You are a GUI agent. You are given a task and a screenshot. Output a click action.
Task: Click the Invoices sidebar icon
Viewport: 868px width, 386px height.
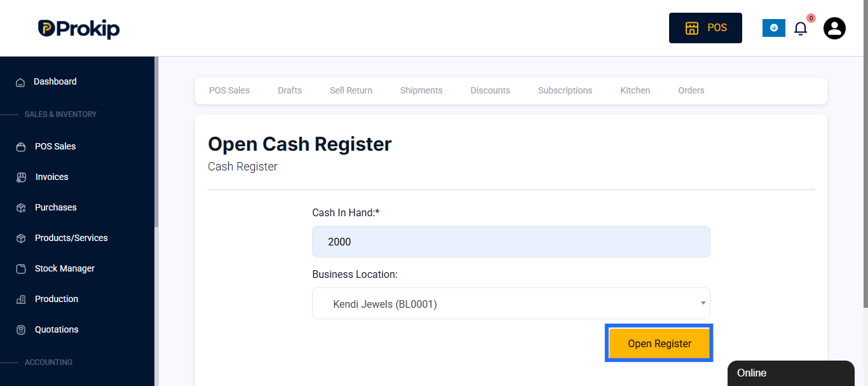21,177
